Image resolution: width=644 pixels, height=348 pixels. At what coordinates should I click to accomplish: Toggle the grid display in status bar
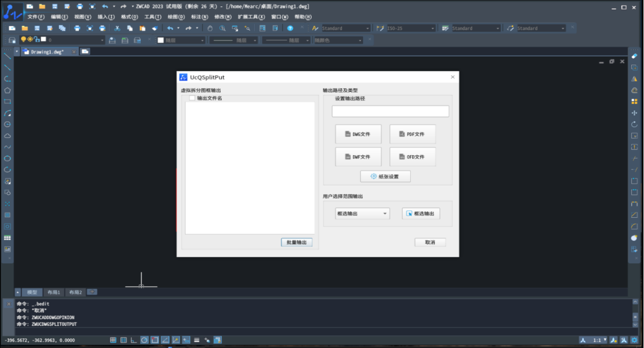tap(123, 340)
